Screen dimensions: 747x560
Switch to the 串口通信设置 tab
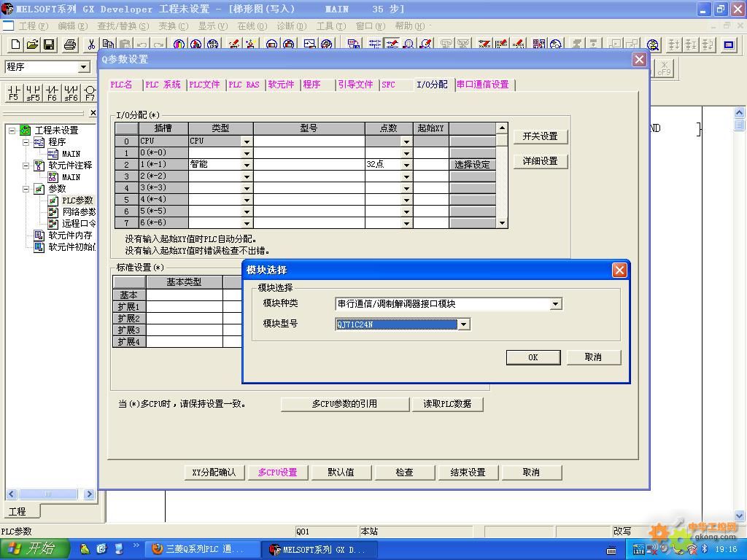tap(483, 85)
